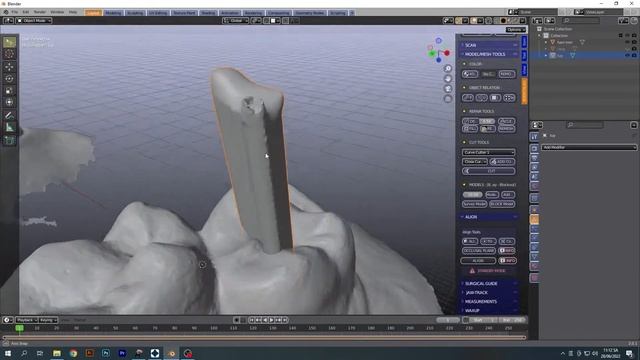Image resolution: width=640 pixels, height=360 pixels.
Task: Click the Survey Model button
Action: [475, 204]
